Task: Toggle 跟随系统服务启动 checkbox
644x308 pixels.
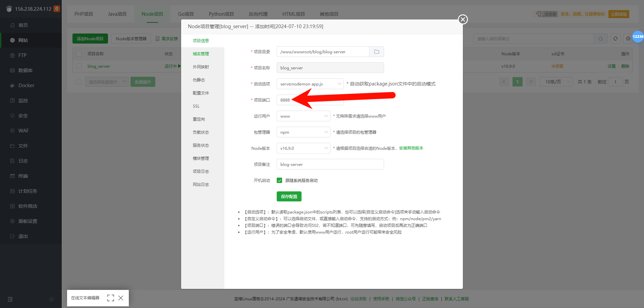Action: (x=279, y=180)
